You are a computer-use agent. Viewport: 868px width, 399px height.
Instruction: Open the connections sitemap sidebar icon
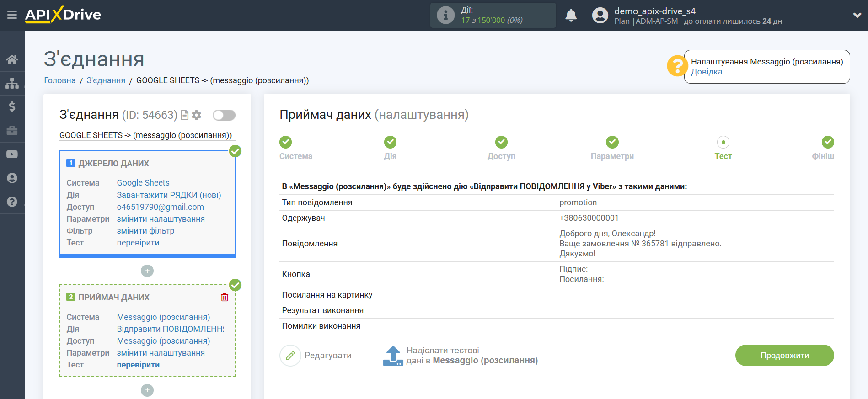click(x=12, y=83)
